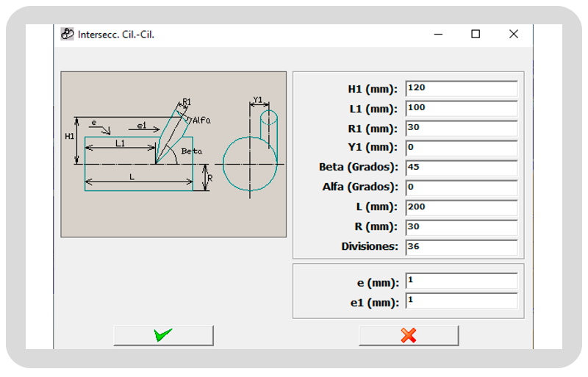The image size is (588, 377).
Task: Focus the R1 (mm) text box
Action: 461,128
